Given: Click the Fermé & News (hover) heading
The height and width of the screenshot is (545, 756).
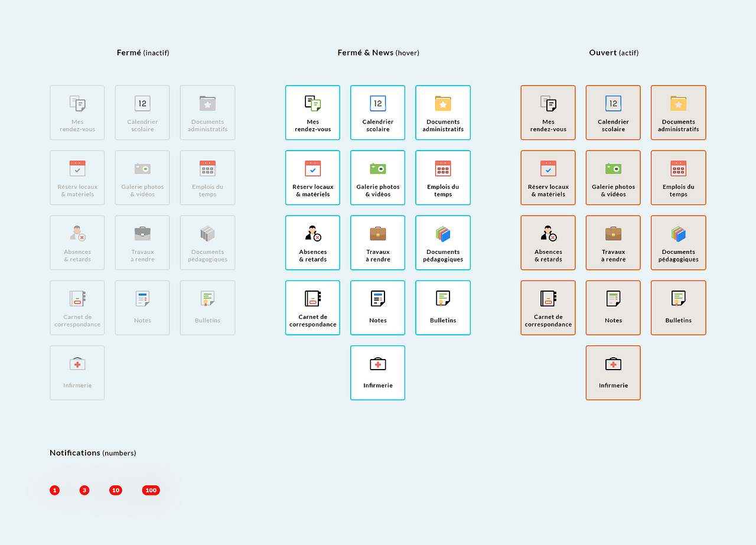Looking at the screenshot, I should pyautogui.click(x=378, y=53).
